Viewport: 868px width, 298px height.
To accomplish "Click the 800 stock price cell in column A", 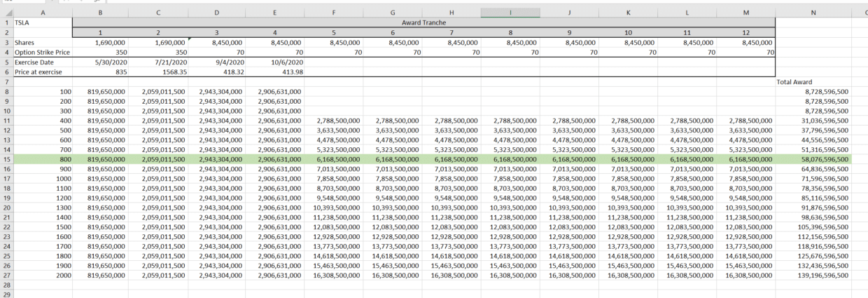I will (x=42, y=160).
